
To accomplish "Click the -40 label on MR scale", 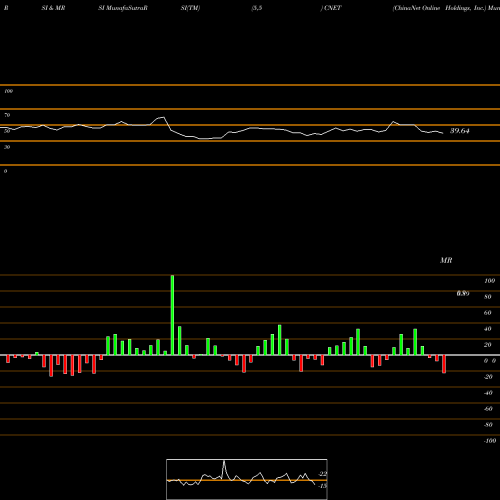I will click(x=488, y=393).
